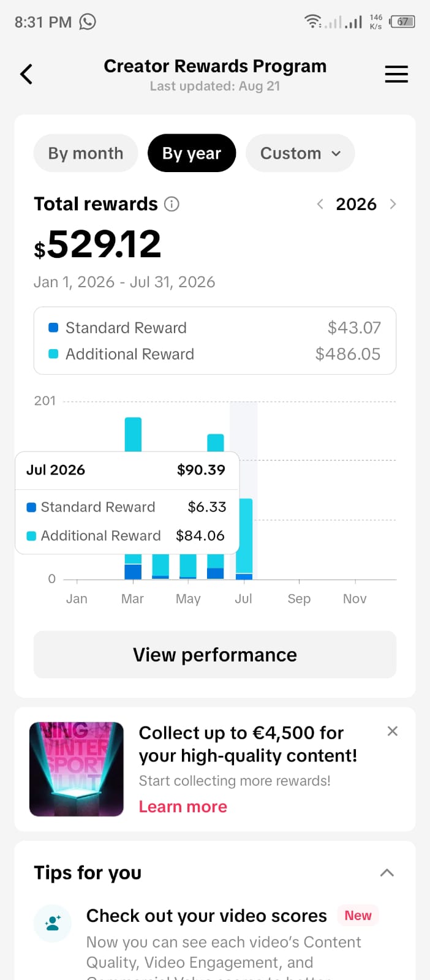Tap the Additional Reward cyan legend swatch
Viewport: 430px width, 980px height.
(x=53, y=354)
